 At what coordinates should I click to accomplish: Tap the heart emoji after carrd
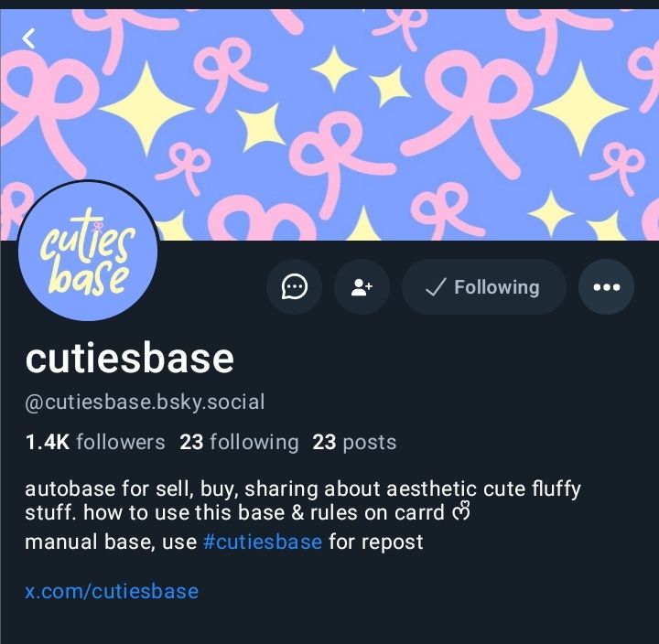(460, 512)
